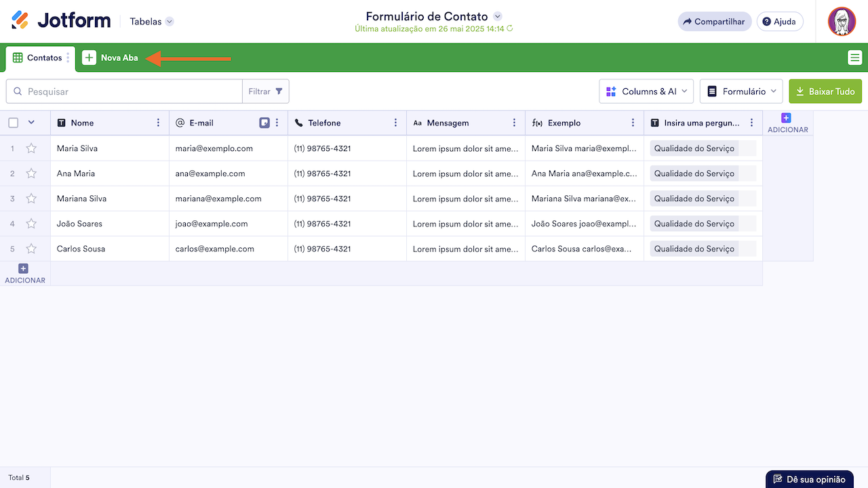Click the cell containing joao@example.com
868x488 pixels.
[229, 224]
